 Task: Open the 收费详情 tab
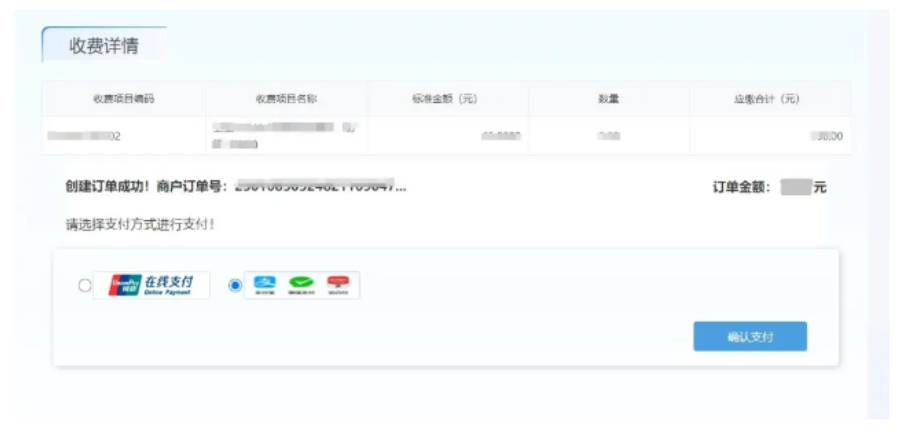coord(103,46)
